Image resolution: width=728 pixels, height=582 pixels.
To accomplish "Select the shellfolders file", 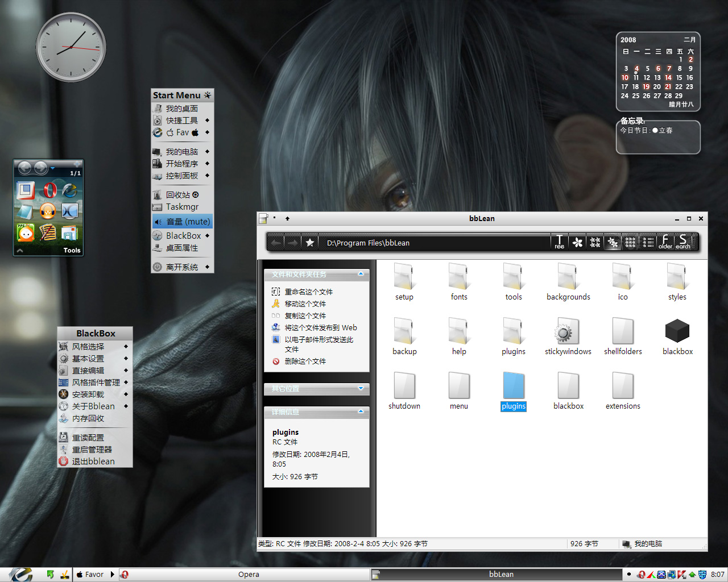I will [623, 336].
